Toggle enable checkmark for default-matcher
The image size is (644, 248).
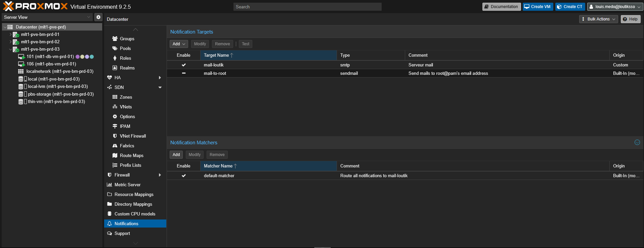click(x=184, y=176)
